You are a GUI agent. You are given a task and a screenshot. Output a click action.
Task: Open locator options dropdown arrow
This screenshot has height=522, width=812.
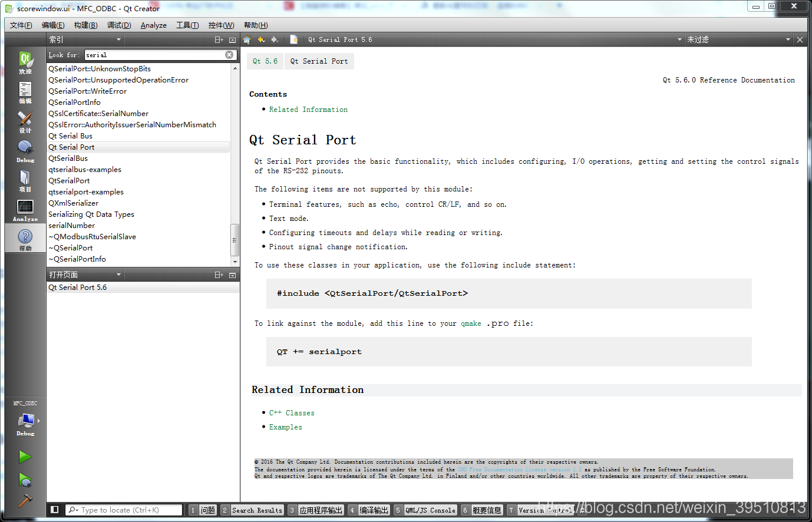72,510
